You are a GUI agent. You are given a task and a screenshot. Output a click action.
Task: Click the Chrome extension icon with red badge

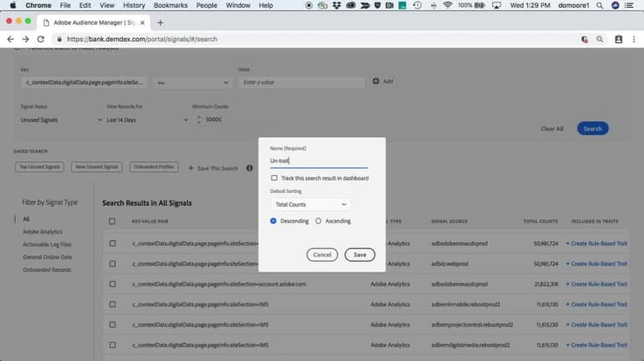coord(584,39)
